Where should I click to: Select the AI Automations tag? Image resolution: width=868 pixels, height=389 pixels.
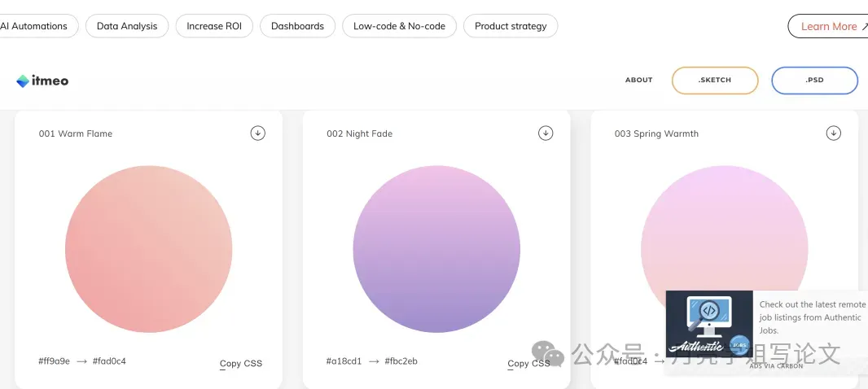[35, 26]
